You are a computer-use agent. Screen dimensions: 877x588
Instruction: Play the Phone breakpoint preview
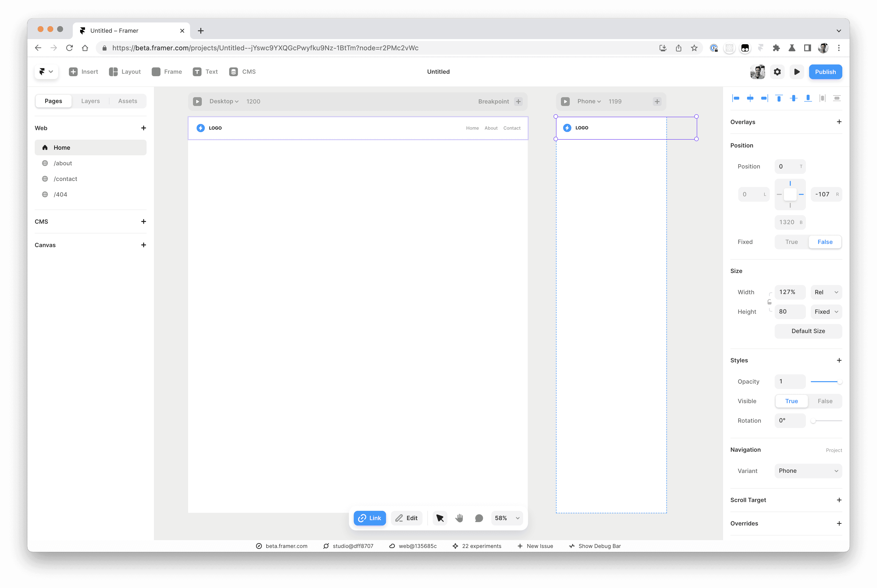(565, 101)
